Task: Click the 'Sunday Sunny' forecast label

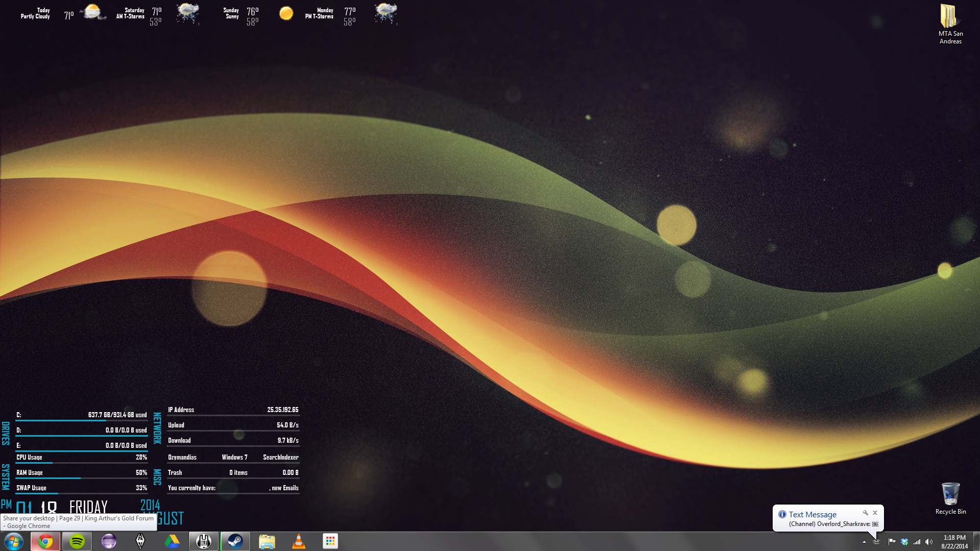Action: click(231, 13)
